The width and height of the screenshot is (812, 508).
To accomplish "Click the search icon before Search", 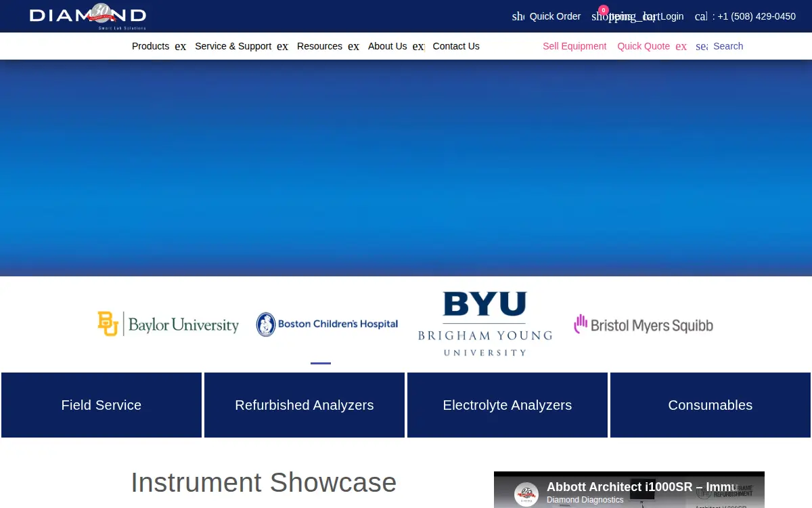I will 702,46.
